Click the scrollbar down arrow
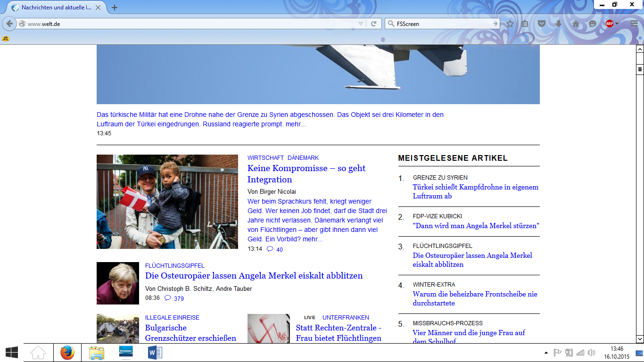 640,339
